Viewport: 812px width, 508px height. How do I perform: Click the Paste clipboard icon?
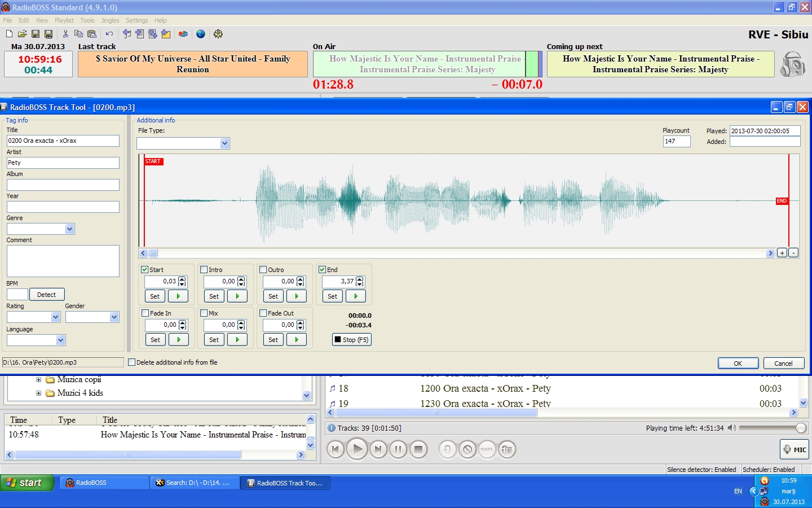tap(91, 34)
